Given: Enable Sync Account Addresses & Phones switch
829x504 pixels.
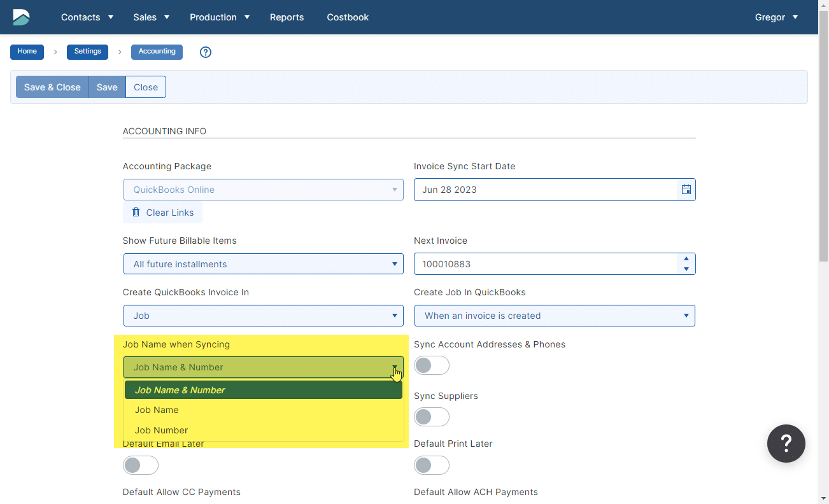Looking at the screenshot, I should point(431,365).
